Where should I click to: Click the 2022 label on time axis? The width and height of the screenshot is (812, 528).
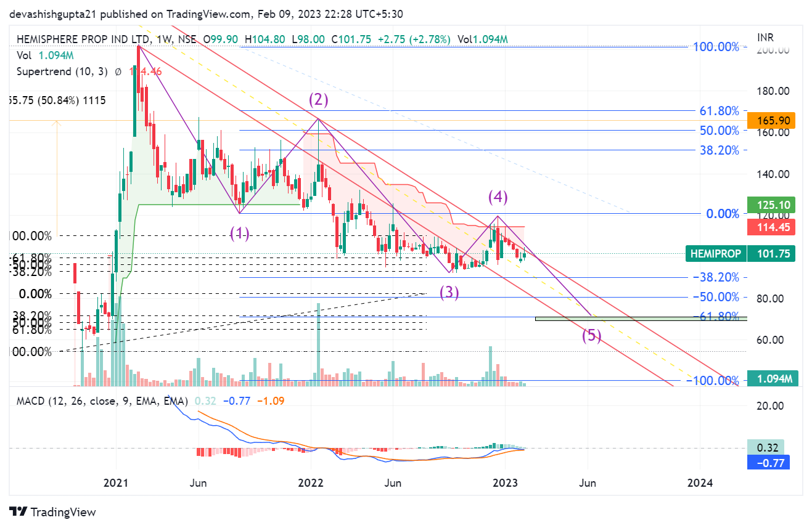pyautogui.click(x=310, y=483)
